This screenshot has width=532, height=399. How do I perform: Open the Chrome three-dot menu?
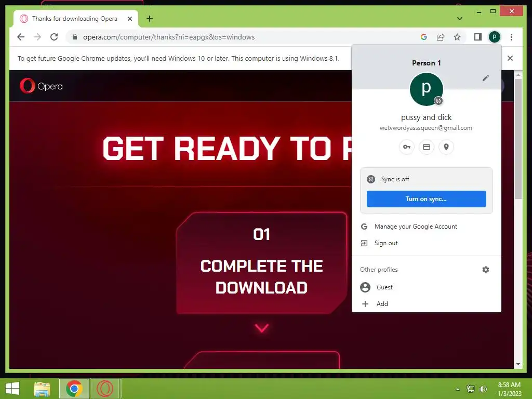click(x=511, y=37)
